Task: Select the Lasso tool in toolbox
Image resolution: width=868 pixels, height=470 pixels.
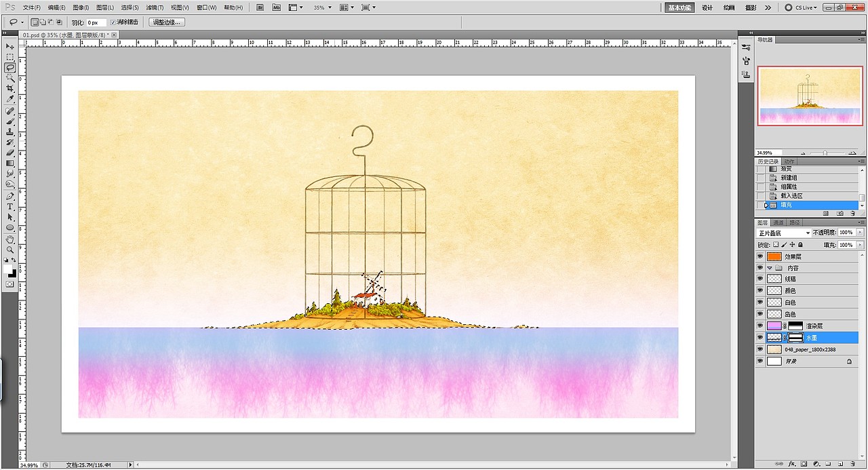Action: tap(10, 68)
